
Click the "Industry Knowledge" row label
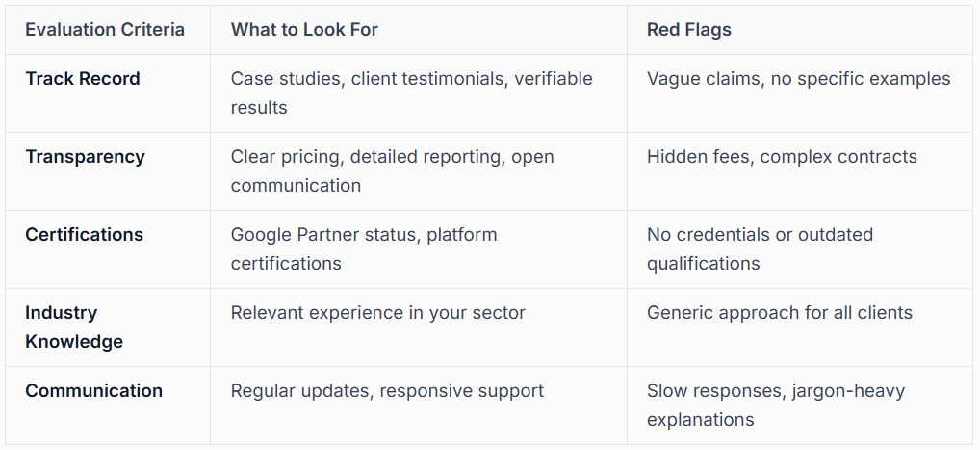(x=74, y=327)
